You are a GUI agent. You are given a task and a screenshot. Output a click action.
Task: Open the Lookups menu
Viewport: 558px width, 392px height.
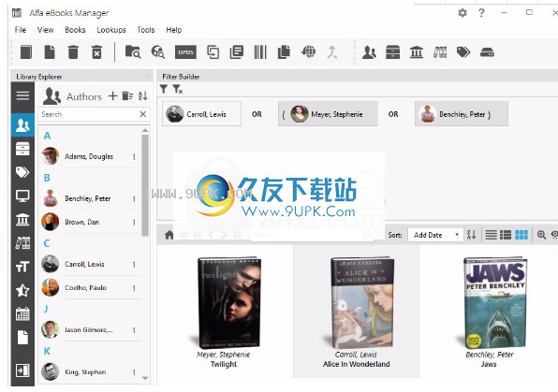[x=111, y=30]
